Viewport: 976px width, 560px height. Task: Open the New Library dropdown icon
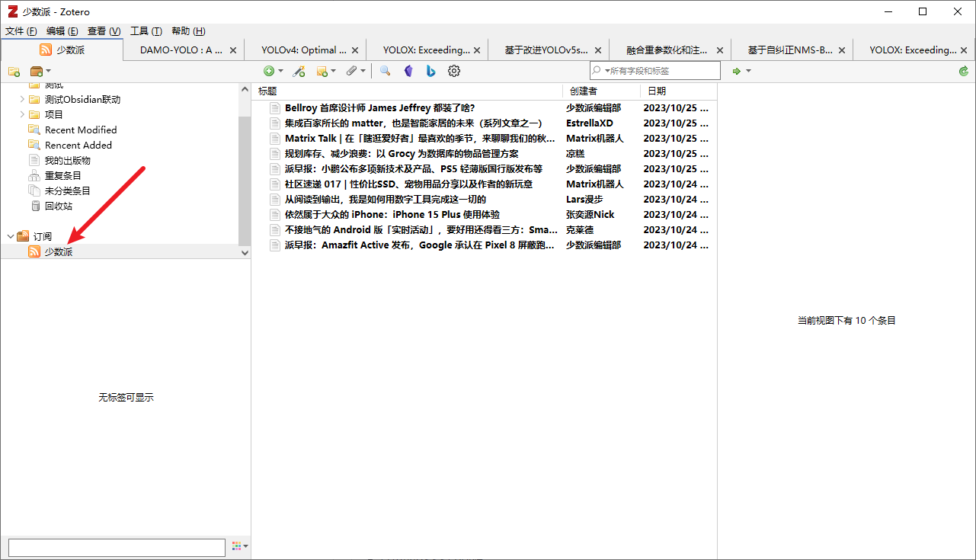(x=40, y=71)
